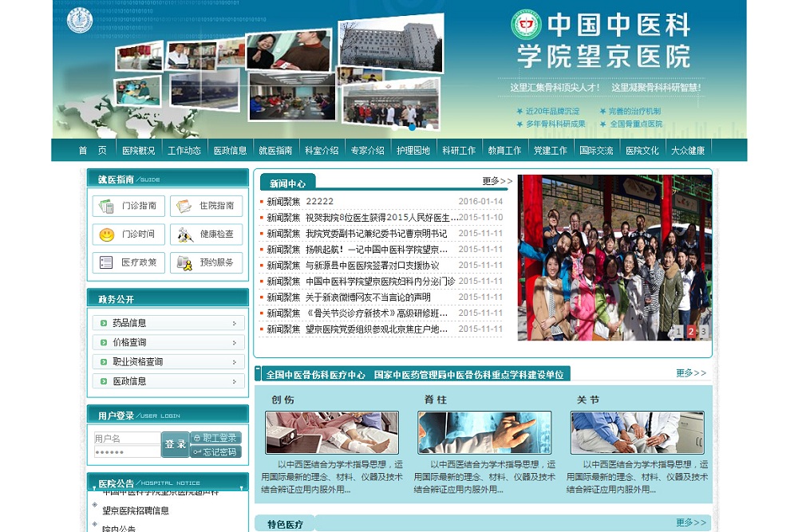
Task: Click the smiley 门诊时间 icon
Action: click(106, 234)
